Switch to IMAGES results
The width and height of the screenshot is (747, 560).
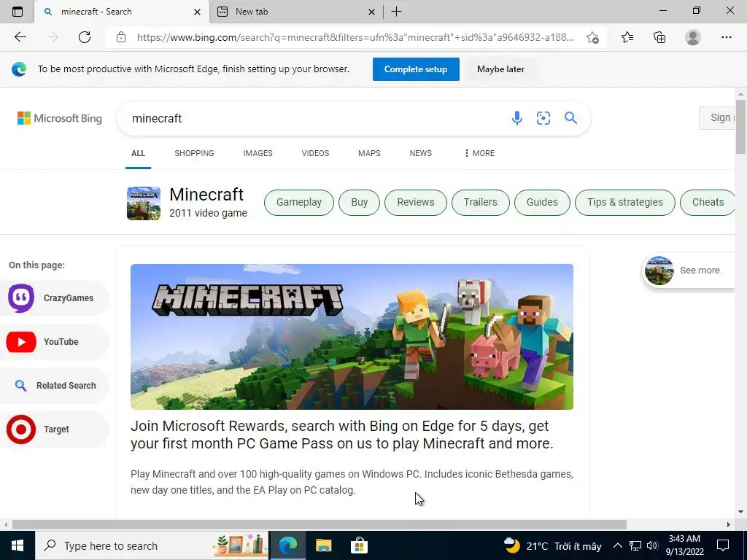click(x=258, y=153)
